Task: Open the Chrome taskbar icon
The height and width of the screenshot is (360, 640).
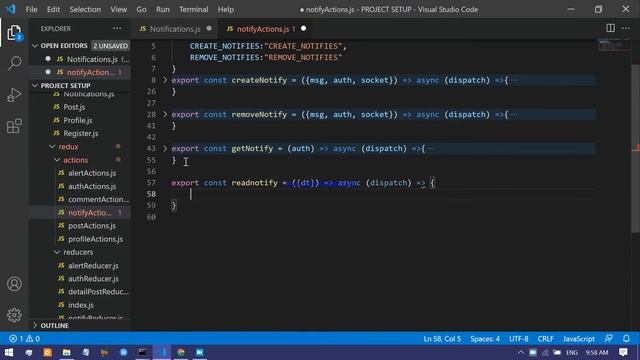Action: point(181,352)
